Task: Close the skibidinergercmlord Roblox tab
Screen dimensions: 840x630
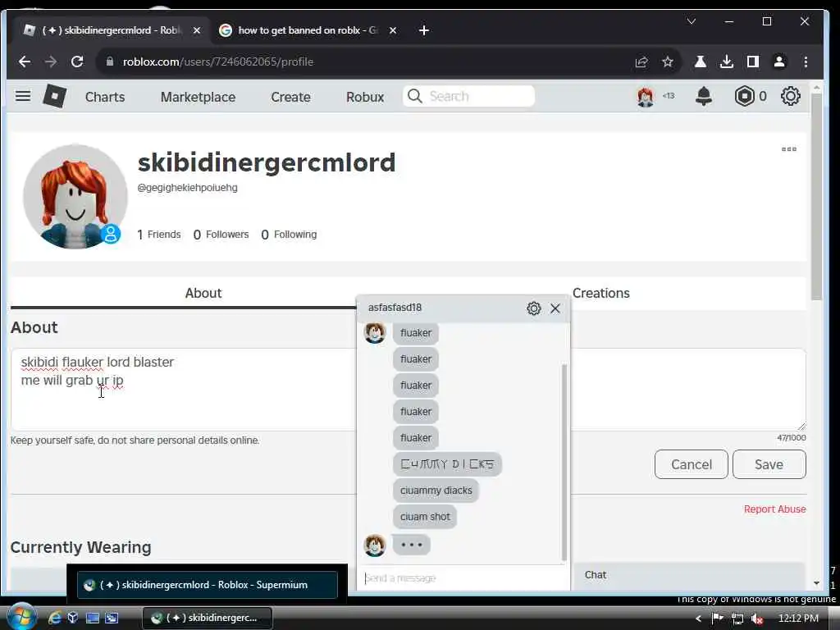Action: coord(197,30)
